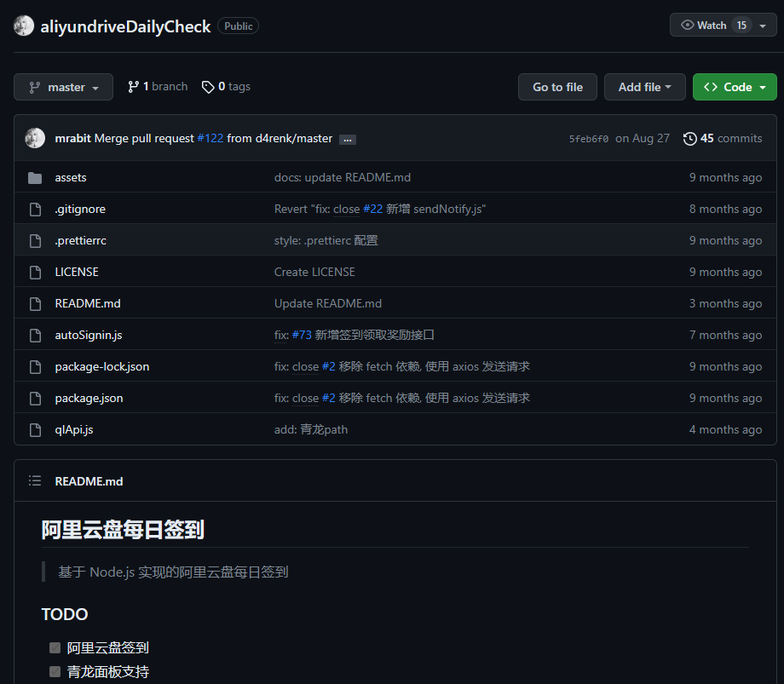Image resolution: width=784 pixels, height=684 pixels.
Task: Open the aliyundriveDailyCheck repository title link
Action: point(125,26)
